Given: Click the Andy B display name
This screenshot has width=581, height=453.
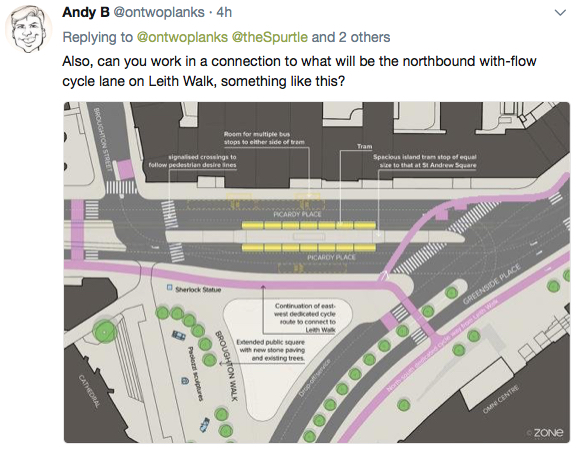Looking at the screenshot, I should point(86,12).
